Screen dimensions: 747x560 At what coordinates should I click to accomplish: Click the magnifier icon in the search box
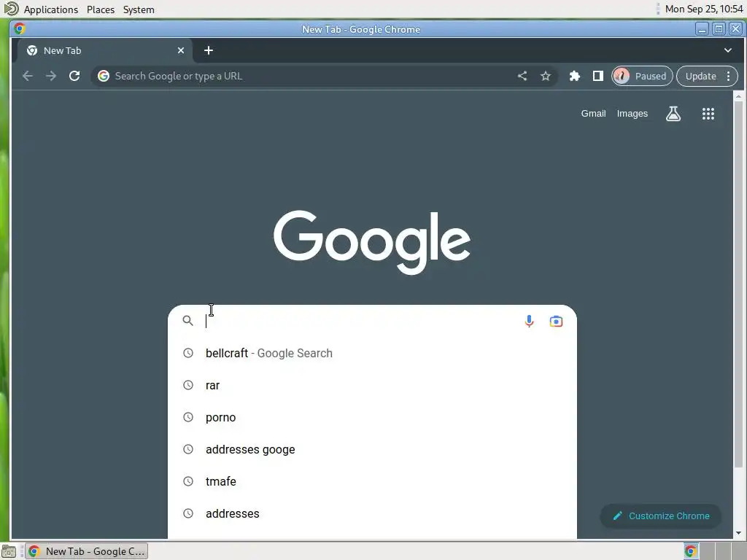click(x=188, y=321)
